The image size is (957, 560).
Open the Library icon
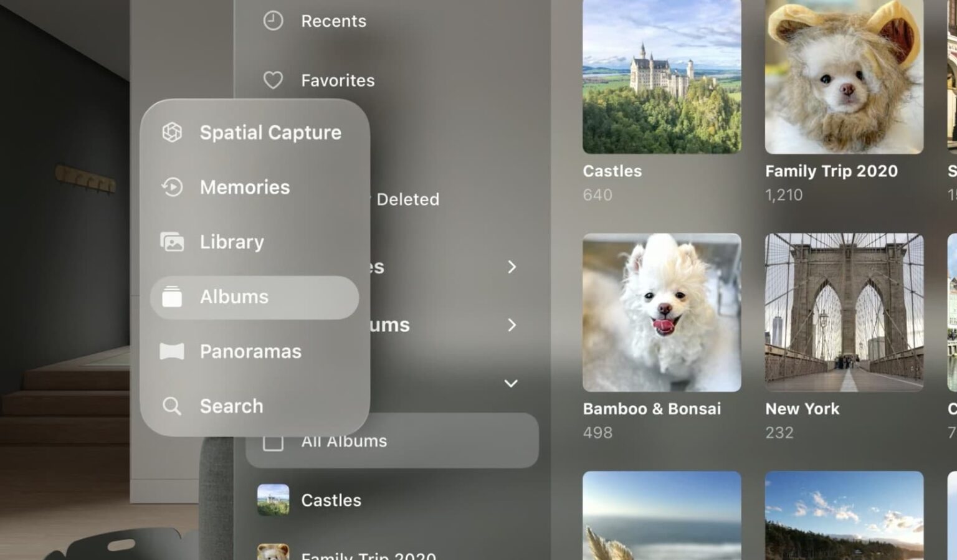point(171,242)
